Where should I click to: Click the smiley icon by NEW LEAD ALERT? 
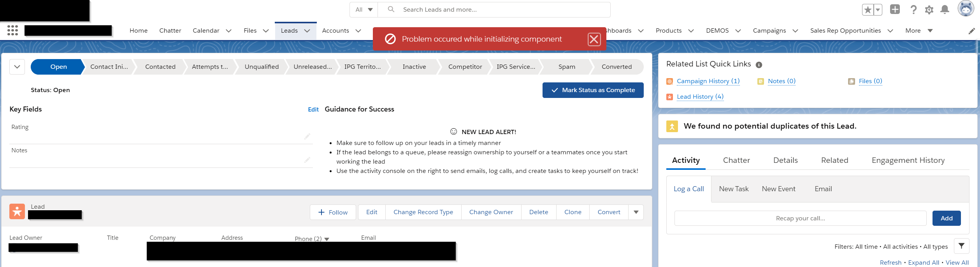click(453, 131)
